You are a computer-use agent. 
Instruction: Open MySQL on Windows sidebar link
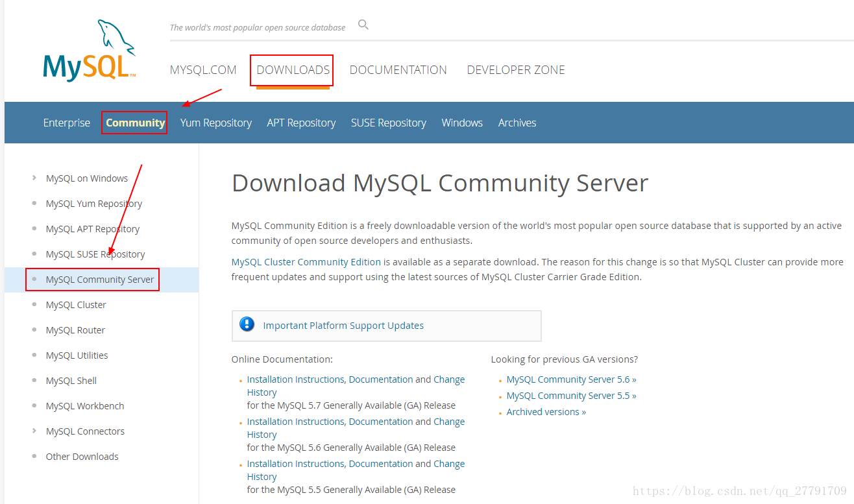pos(87,178)
